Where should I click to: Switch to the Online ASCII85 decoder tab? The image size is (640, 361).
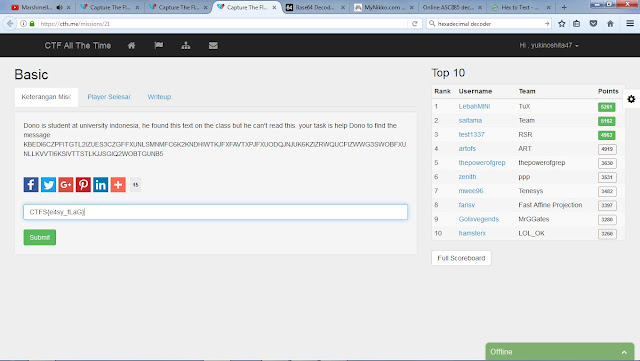click(x=452, y=7)
